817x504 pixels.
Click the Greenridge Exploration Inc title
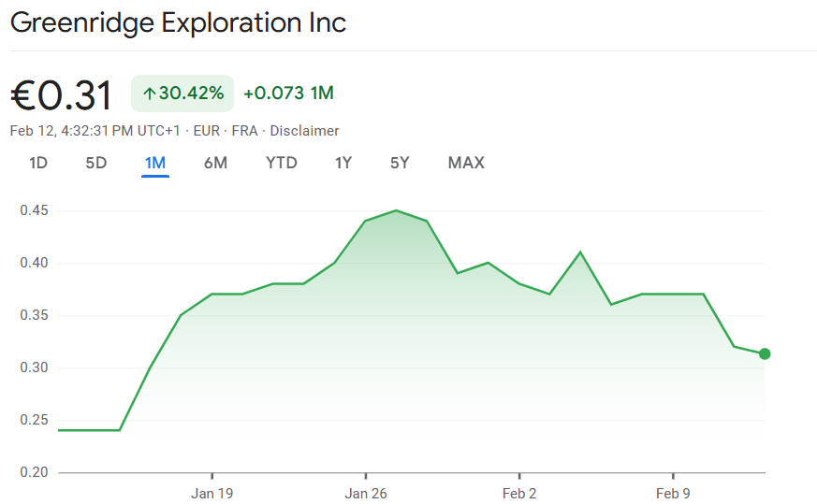tap(178, 22)
